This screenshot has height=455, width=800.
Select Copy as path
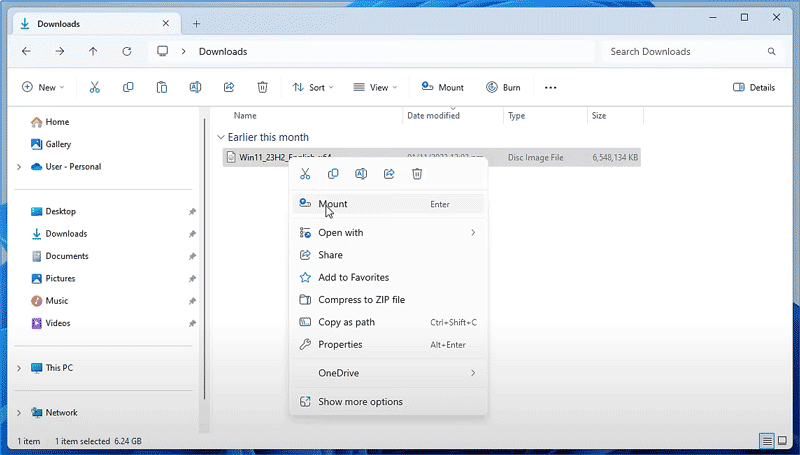click(388, 322)
